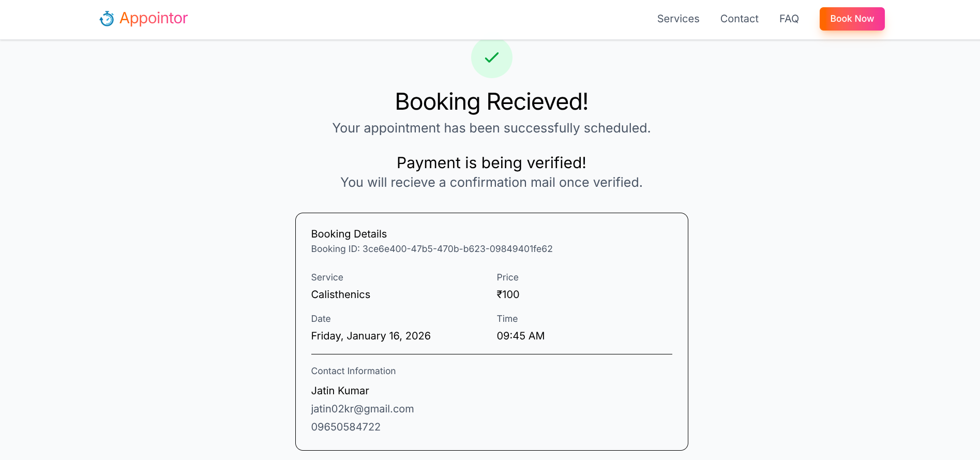Screen dimensions: 980x460
Task: Click the Contact Information label
Action: pyautogui.click(x=353, y=371)
